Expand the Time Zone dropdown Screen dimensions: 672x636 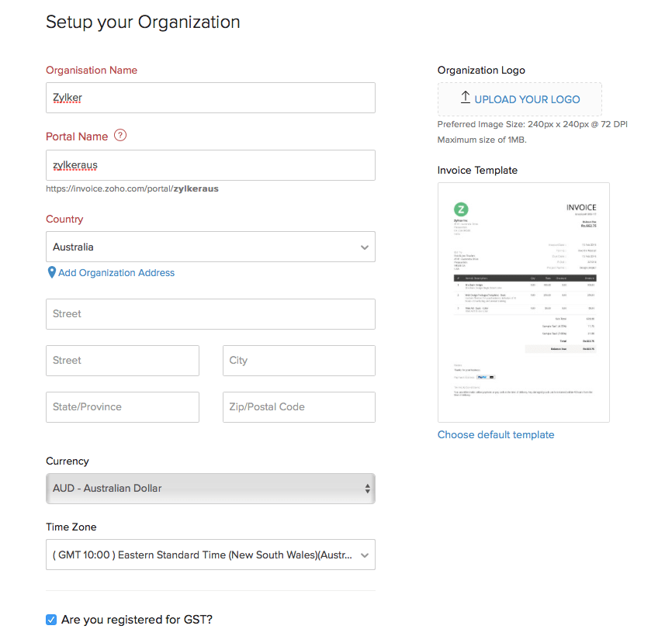(210, 555)
